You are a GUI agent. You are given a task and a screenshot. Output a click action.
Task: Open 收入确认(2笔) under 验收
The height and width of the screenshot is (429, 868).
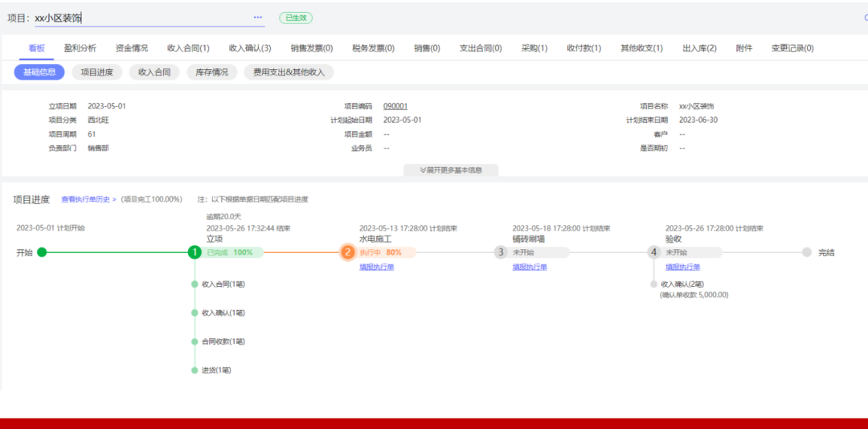pyautogui.click(x=682, y=284)
